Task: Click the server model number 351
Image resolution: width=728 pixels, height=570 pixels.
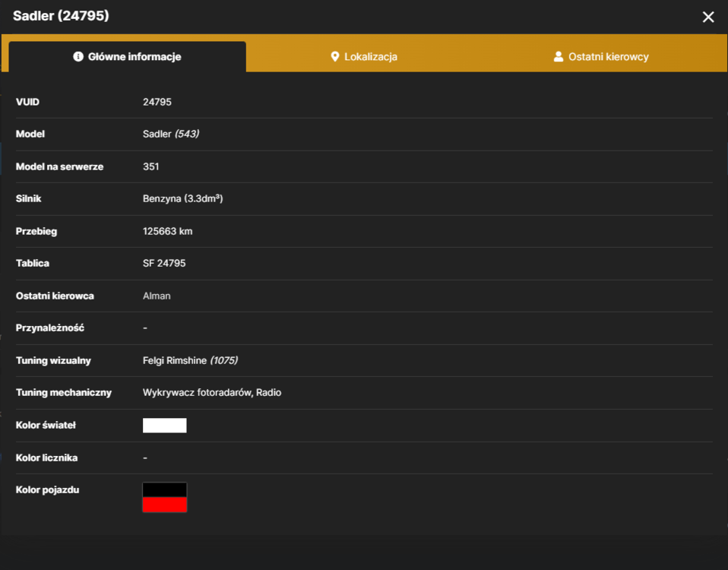Action: click(151, 166)
